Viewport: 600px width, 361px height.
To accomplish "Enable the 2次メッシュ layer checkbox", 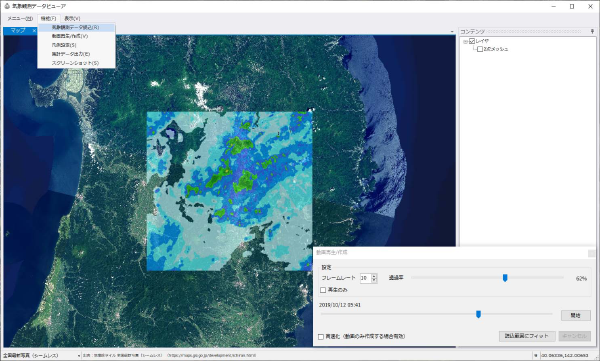I will [480, 49].
